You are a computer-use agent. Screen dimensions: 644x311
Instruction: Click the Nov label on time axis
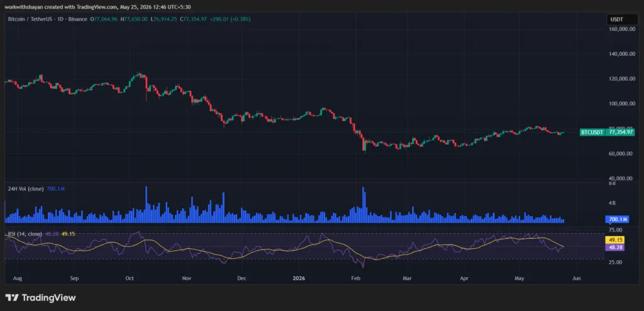(187, 278)
